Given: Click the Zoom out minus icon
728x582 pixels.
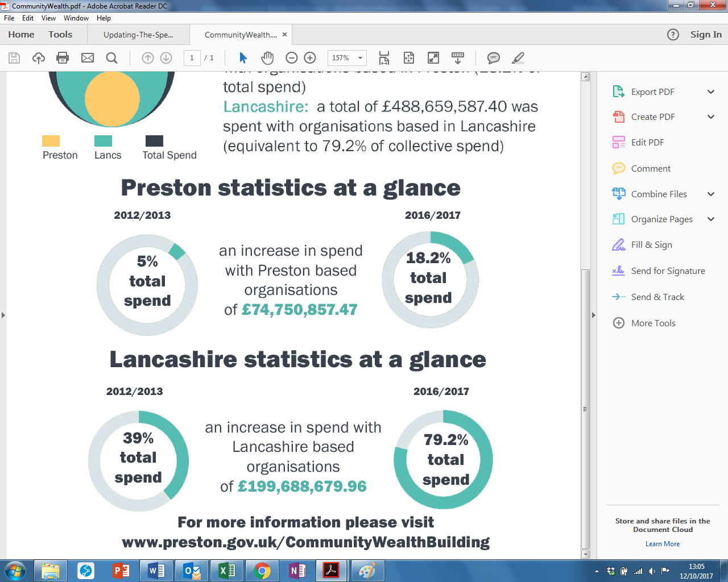Looking at the screenshot, I should point(292,58).
